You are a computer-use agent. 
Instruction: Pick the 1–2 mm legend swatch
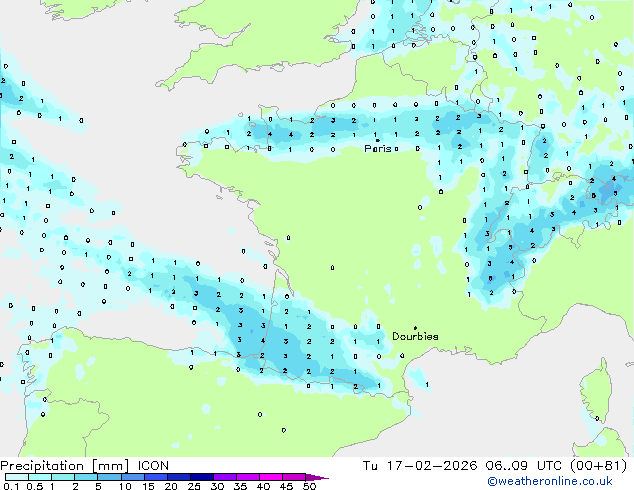point(63,477)
